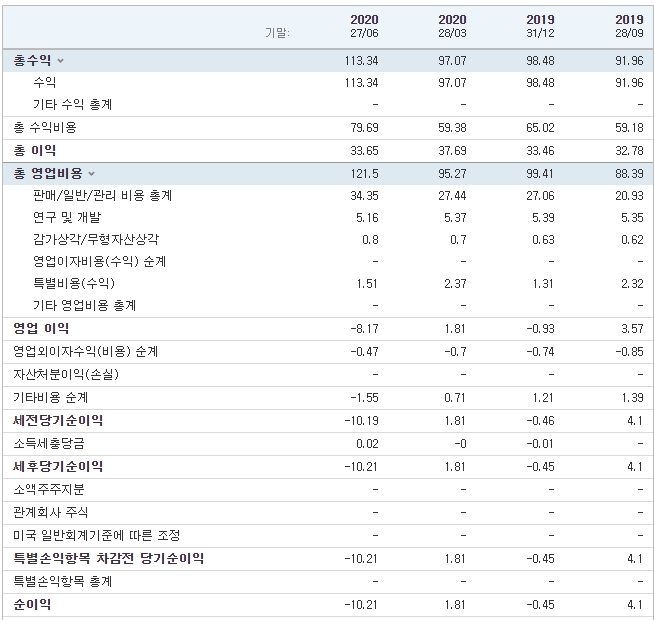Click the 0.02 income tax value
The width and height of the screenshot is (654, 620).
point(367,443)
